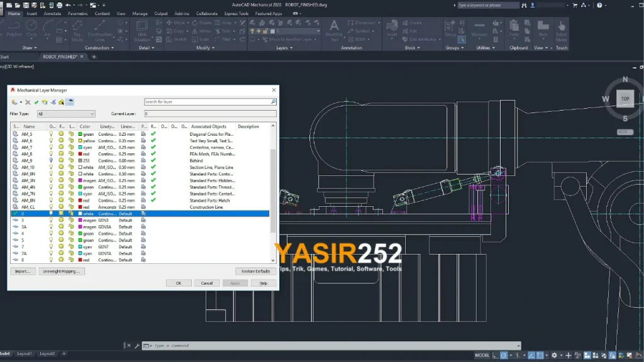Click the search magnifier icon in layer search
644x362 pixels.
pos(273,101)
